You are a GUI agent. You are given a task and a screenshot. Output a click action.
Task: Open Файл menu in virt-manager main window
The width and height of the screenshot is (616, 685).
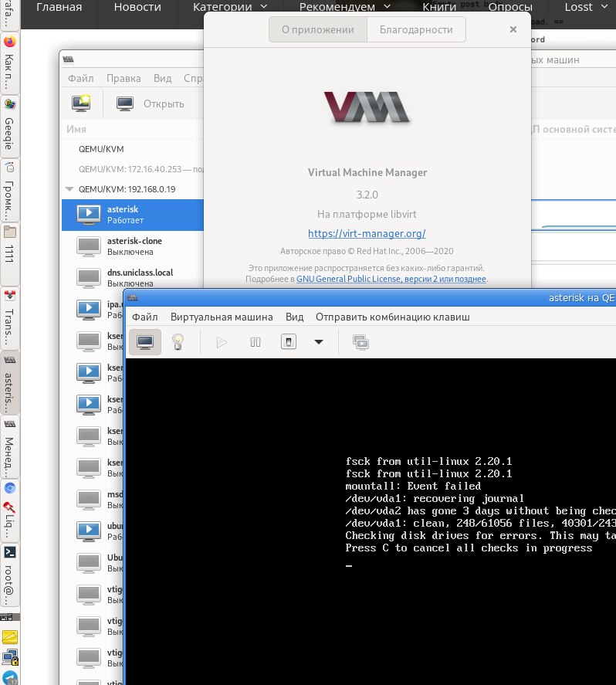(x=81, y=78)
